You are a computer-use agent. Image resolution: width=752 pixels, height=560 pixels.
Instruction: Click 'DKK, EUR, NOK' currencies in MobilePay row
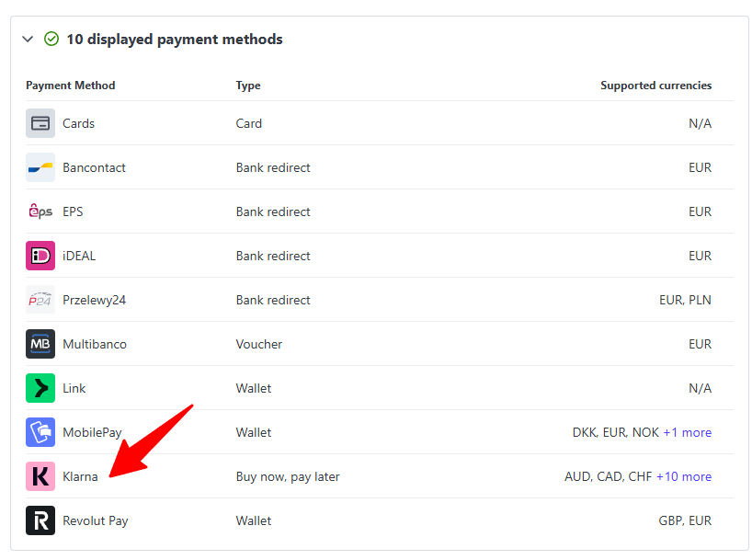click(616, 432)
